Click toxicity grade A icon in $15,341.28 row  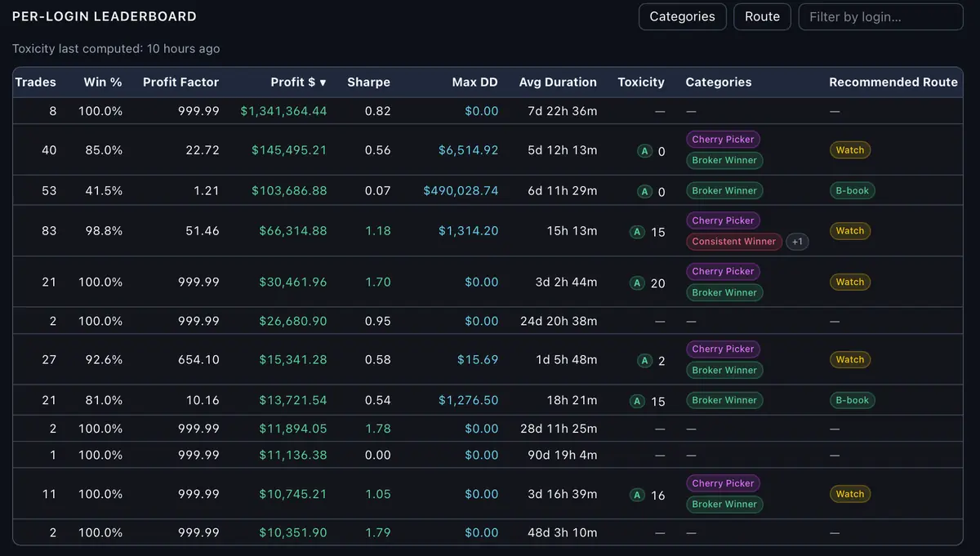(644, 361)
